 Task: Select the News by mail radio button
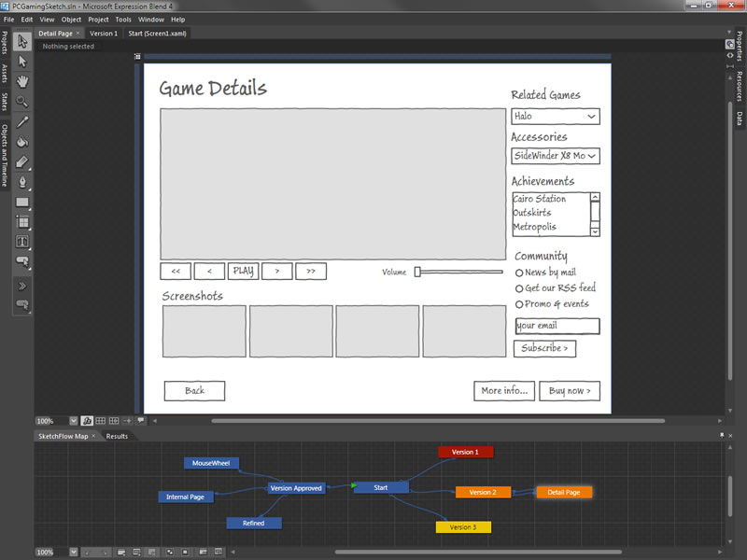[519, 273]
